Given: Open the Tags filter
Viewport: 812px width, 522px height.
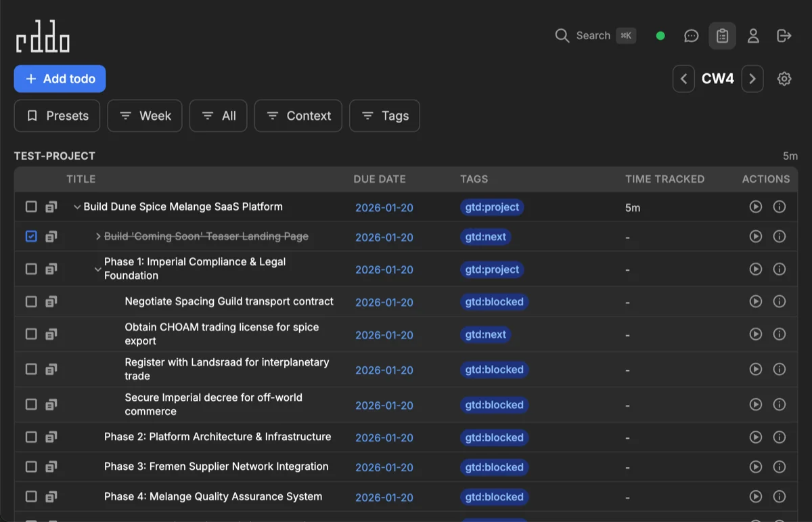Looking at the screenshot, I should coord(384,116).
